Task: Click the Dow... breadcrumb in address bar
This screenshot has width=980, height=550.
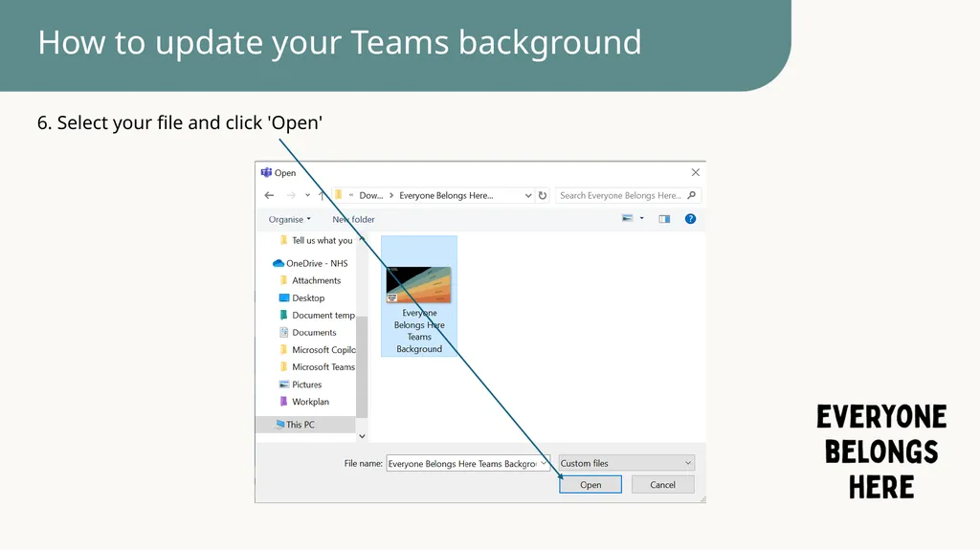Action: click(370, 196)
